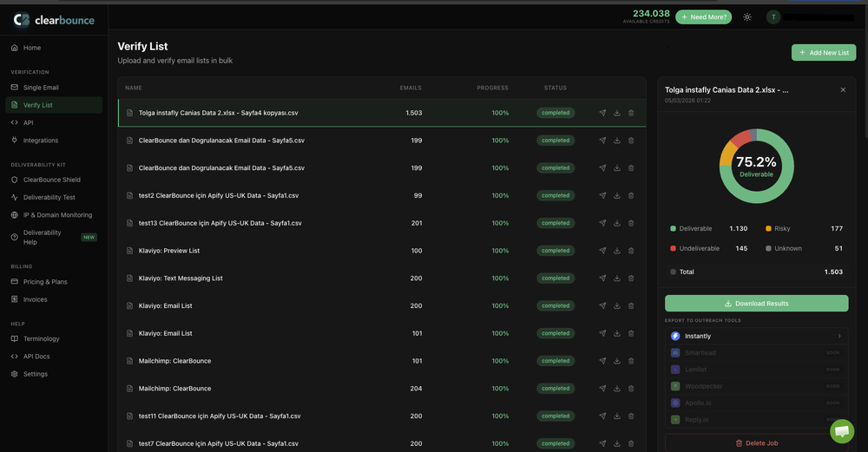Click the download icon for Mailchimp: ClearBounce 101
This screenshot has height=452, width=868.
[616, 361]
